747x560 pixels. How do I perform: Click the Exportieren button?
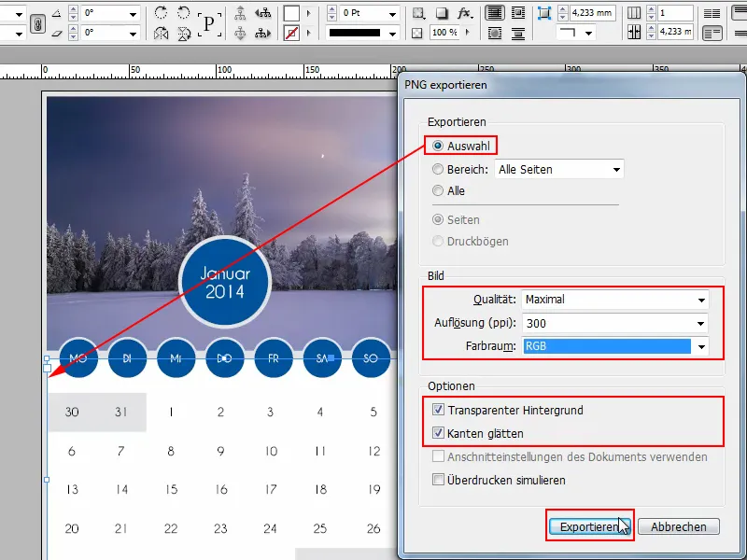590,526
